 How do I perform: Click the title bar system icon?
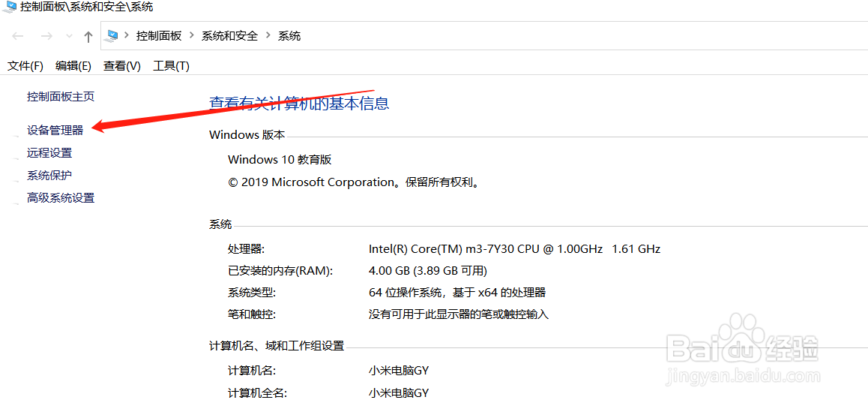pyautogui.click(x=8, y=8)
